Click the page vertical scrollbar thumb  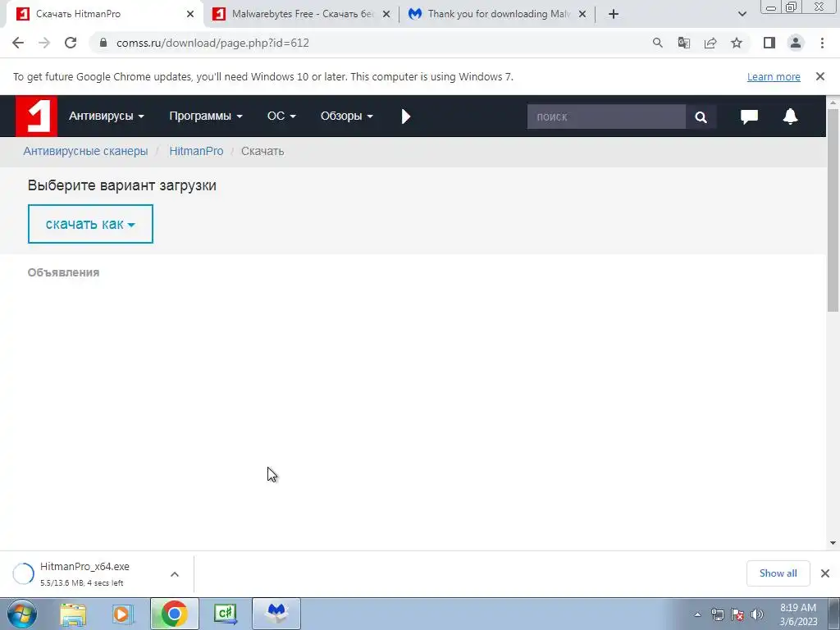pyautogui.click(x=833, y=209)
